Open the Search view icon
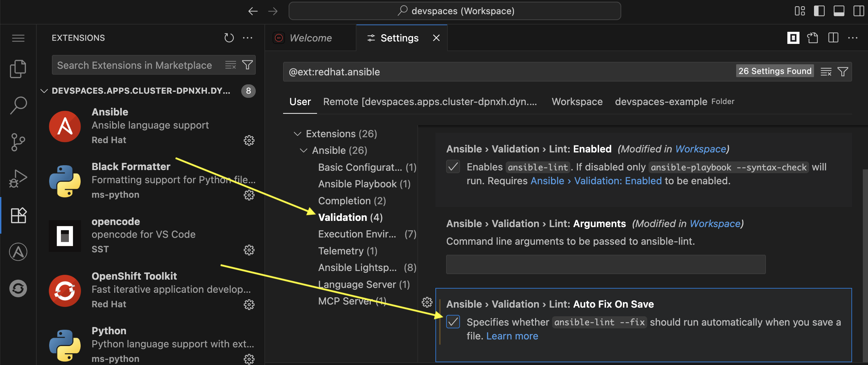Screen dimensions: 868x365 (x=18, y=105)
